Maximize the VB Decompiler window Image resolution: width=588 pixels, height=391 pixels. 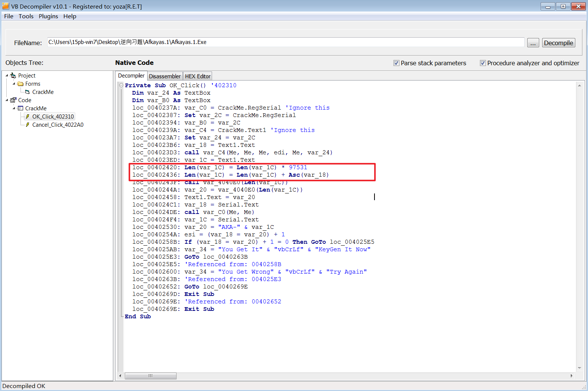563,6
